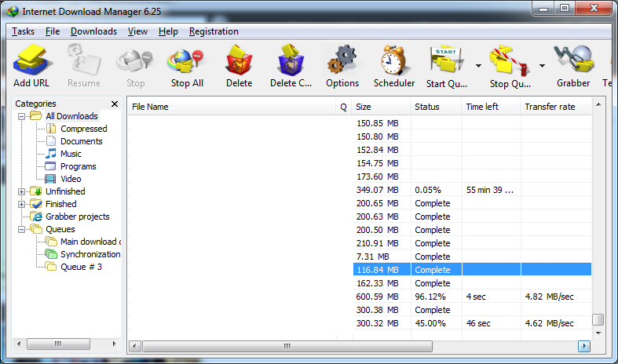This screenshot has height=364, width=618.
Task: Open Options with the gears icon
Action: (x=342, y=60)
